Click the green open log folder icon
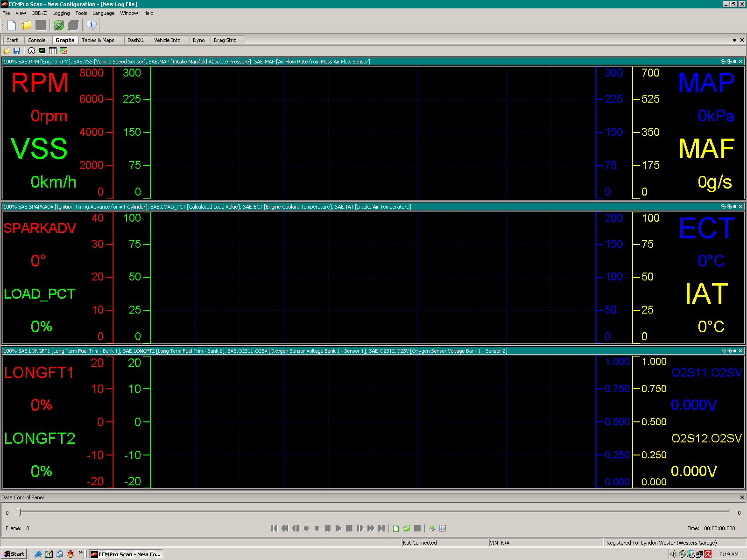747x560 pixels. (x=407, y=528)
